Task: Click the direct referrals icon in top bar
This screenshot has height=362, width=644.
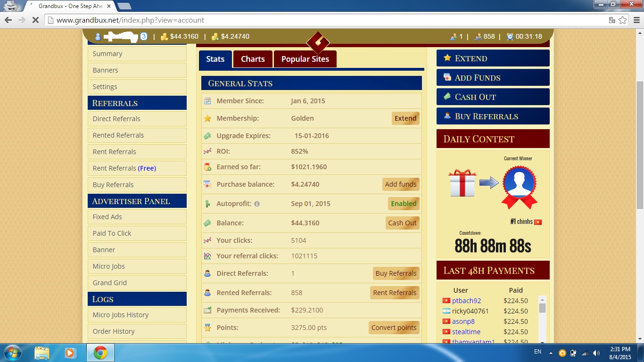Action: 454,37
